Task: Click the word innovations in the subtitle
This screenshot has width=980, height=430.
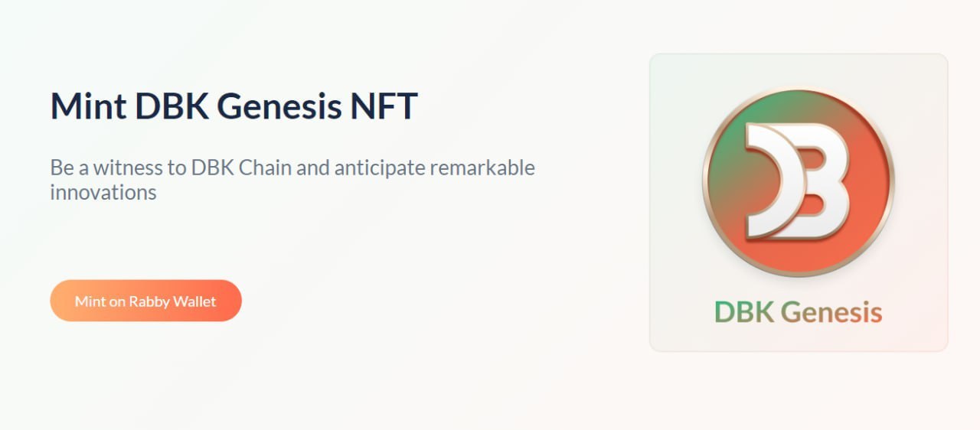Action: [x=103, y=191]
